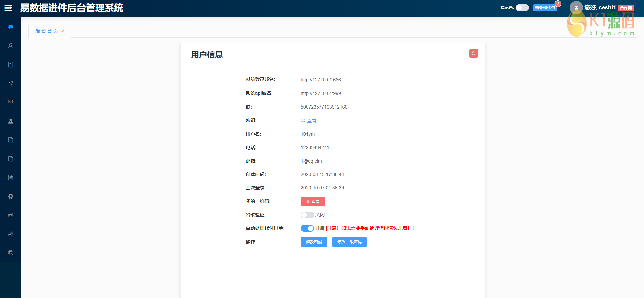
Task: Open the 未处理代付 notification badge
Action: pos(545,8)
